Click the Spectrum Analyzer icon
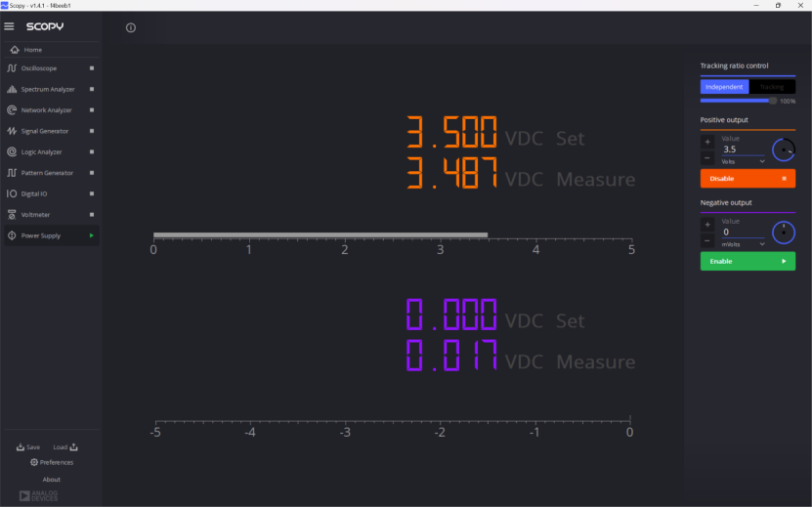Screen dimensions: 812x508 click(12, 89)
